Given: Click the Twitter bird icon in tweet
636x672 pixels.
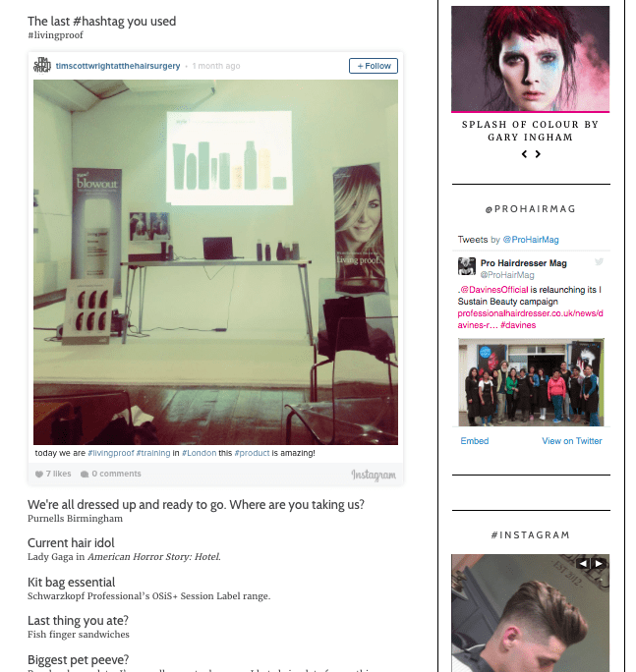Looking at the screenshot, I should (x=599, y=262).
